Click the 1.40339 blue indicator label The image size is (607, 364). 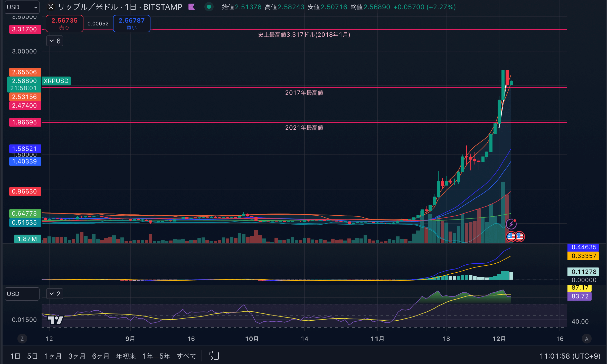click(25, 161)
